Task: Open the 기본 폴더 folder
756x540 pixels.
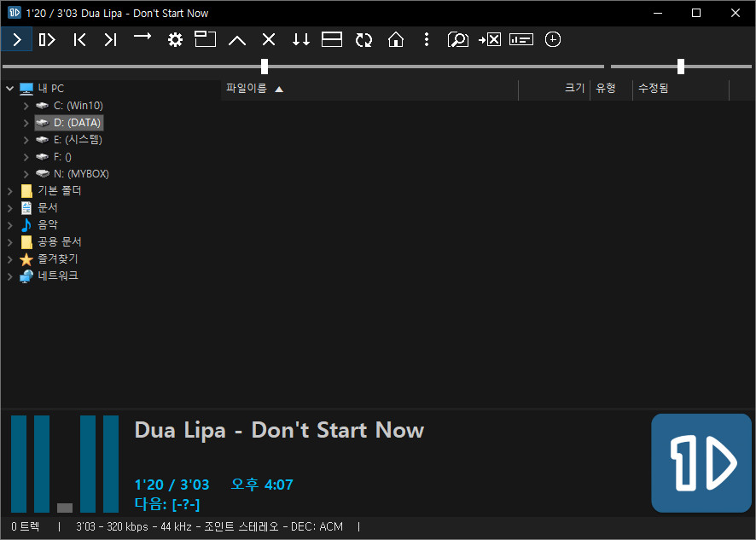Action: point(60,191)
